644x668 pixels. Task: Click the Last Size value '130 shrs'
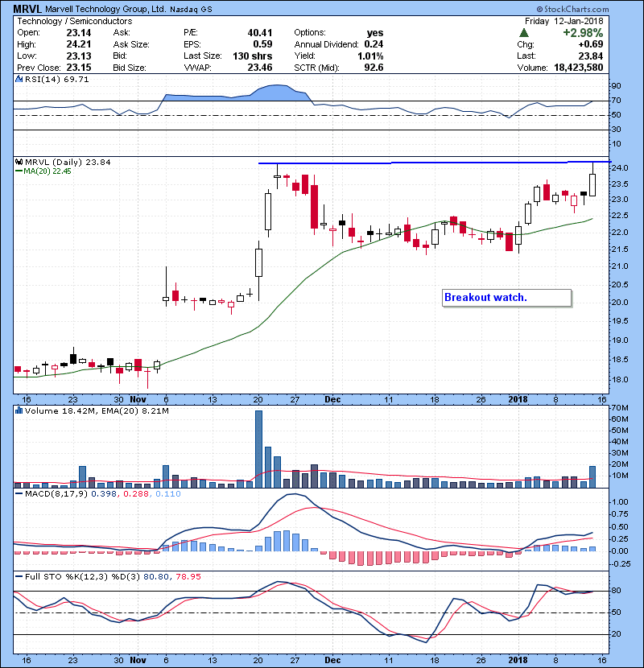point(252,56)
